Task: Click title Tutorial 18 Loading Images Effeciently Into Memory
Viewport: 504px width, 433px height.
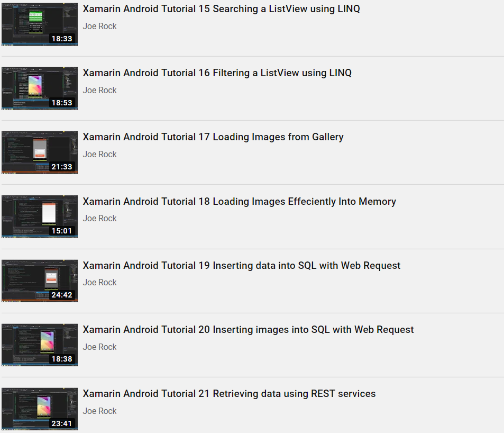Action: [x=239, y=201]
